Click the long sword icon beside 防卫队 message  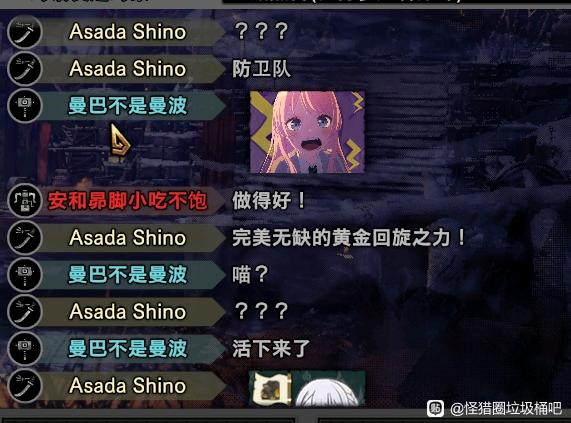[x=25, y=69]
